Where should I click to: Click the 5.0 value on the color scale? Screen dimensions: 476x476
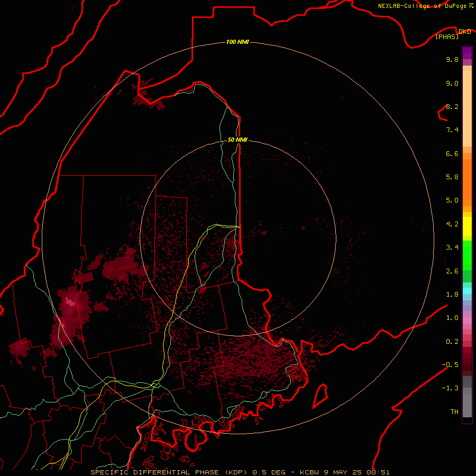click(x=452, y=200)
